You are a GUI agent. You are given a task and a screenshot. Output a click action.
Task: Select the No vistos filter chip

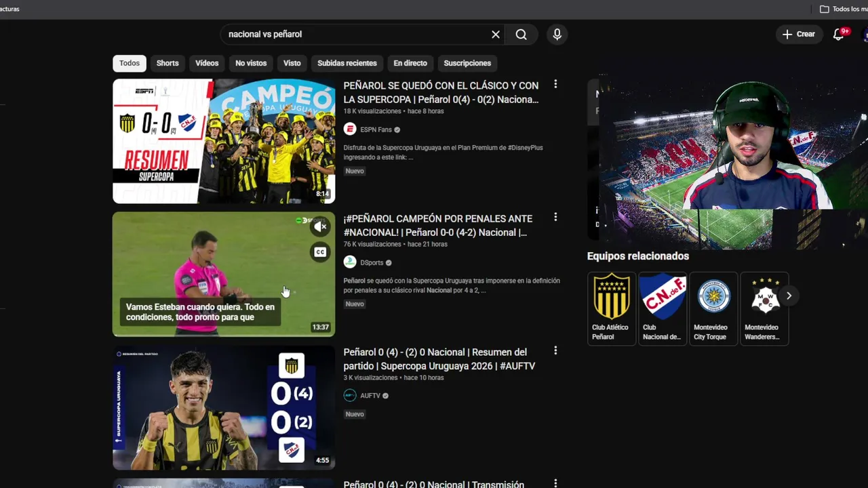pyautogui.click(x=251, y=63)
